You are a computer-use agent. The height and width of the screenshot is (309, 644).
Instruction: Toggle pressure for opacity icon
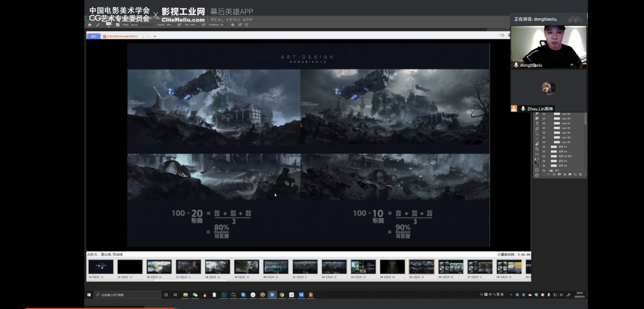pyautogui.click(x=179, y=24)
